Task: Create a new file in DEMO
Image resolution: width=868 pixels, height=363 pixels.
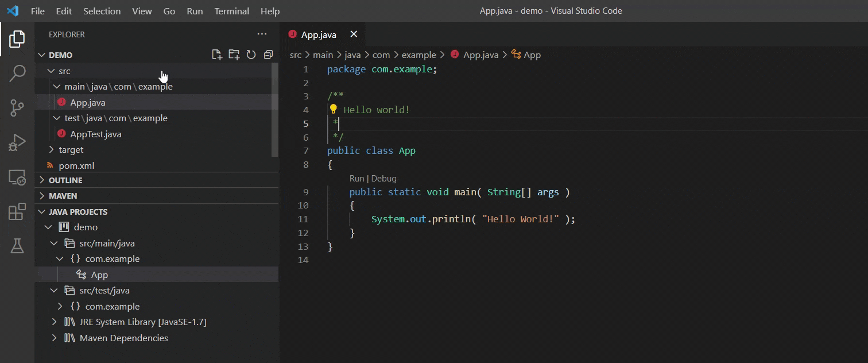Action: 216,55
